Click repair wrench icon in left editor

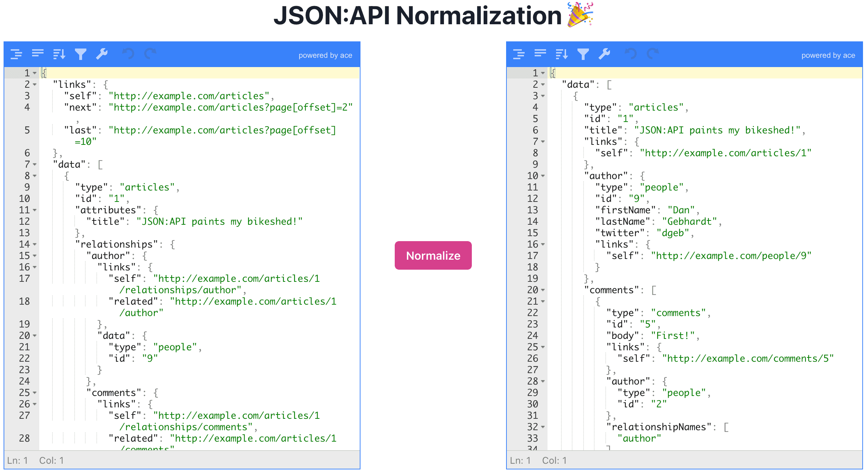tap(102, 54)
